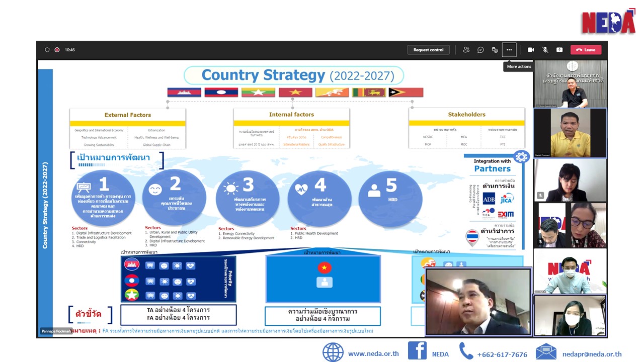Click the muted mic badge on woman's tile
The height and width of the screenshot is (362, 644).
[x=540, y=196]
